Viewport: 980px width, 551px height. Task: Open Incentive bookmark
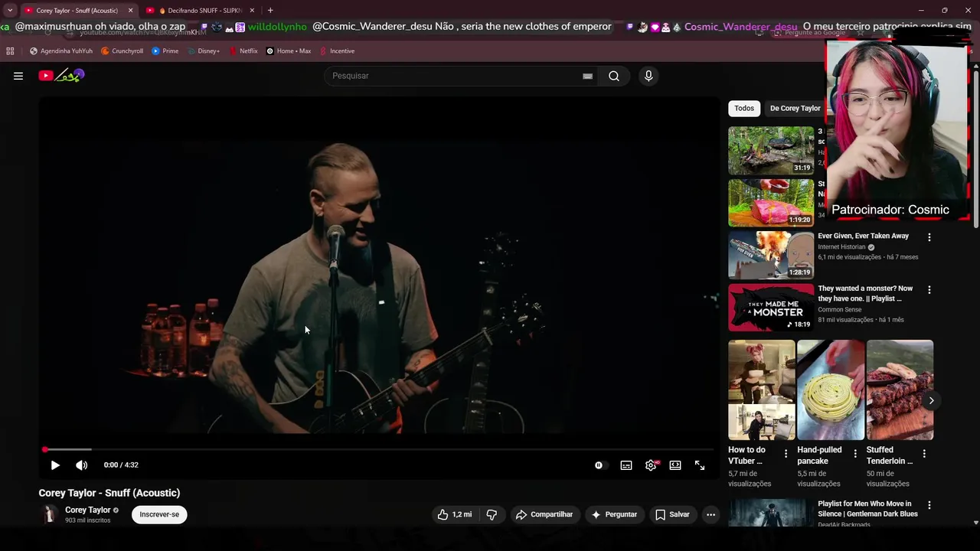(x=337, y=51)
